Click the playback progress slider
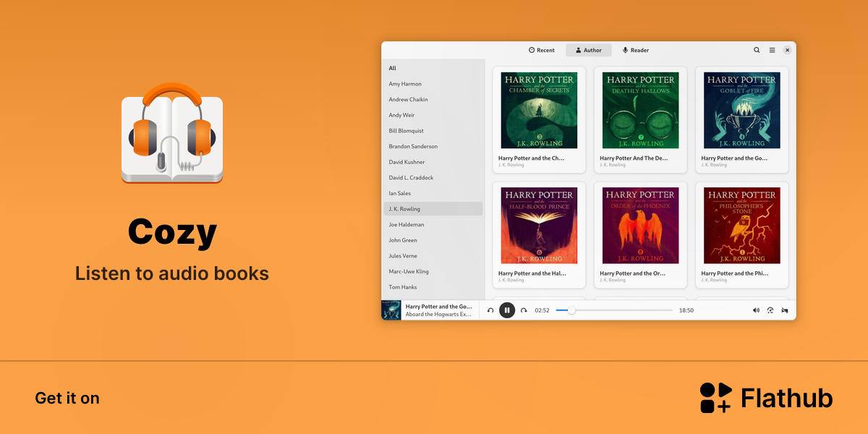The width and height of the screenshot is (868, 434). pyautogui.click(x=614, y=310)
